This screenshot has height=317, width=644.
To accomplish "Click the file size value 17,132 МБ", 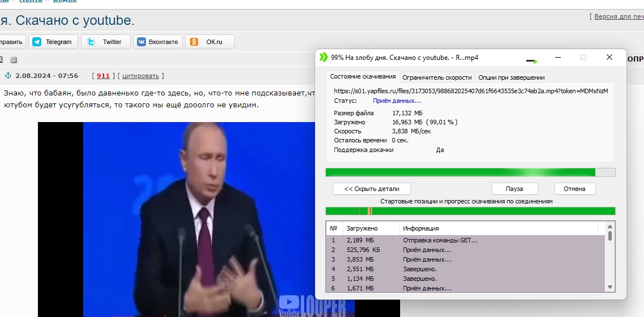I will (407, 113).
